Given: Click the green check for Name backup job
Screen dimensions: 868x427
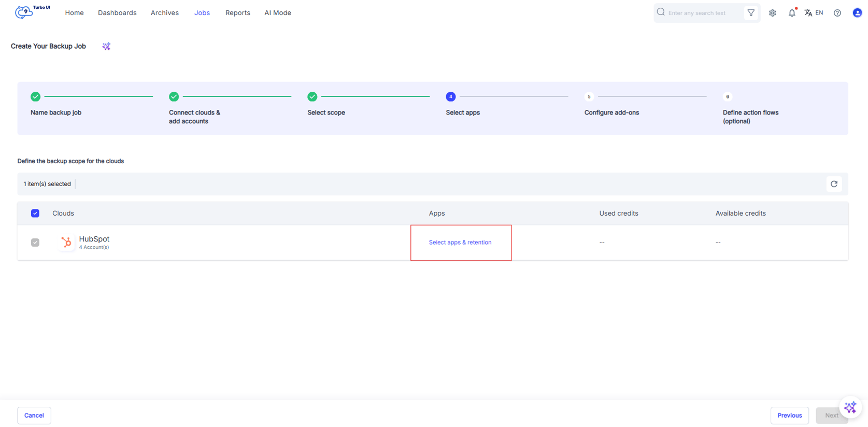Looking at the screenshot, I should tap(35, 96).
